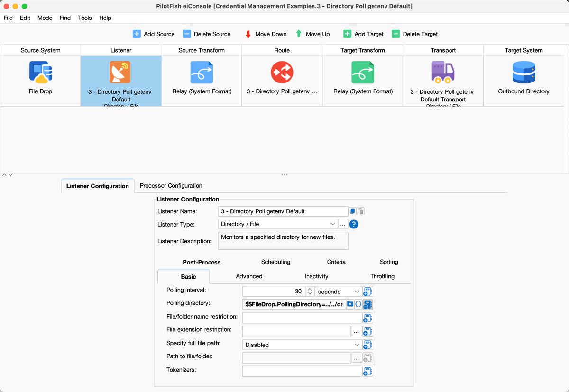Click the resize dots handle between panels
Viewport: 569px width, 392px height.
(284, 175)
